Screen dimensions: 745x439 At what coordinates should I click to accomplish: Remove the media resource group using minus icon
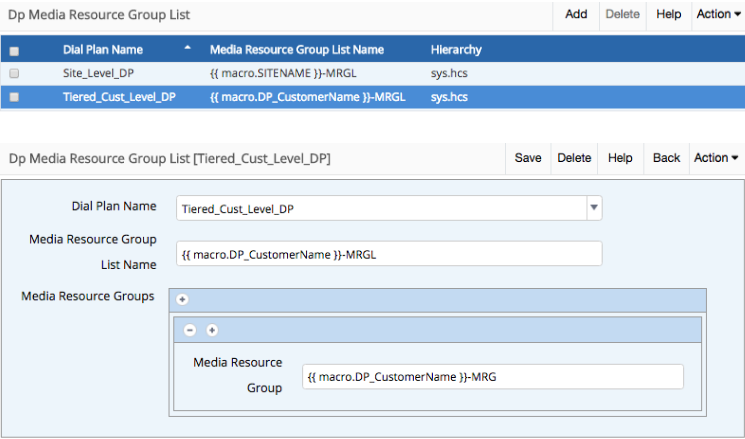[x=190, y=330]
